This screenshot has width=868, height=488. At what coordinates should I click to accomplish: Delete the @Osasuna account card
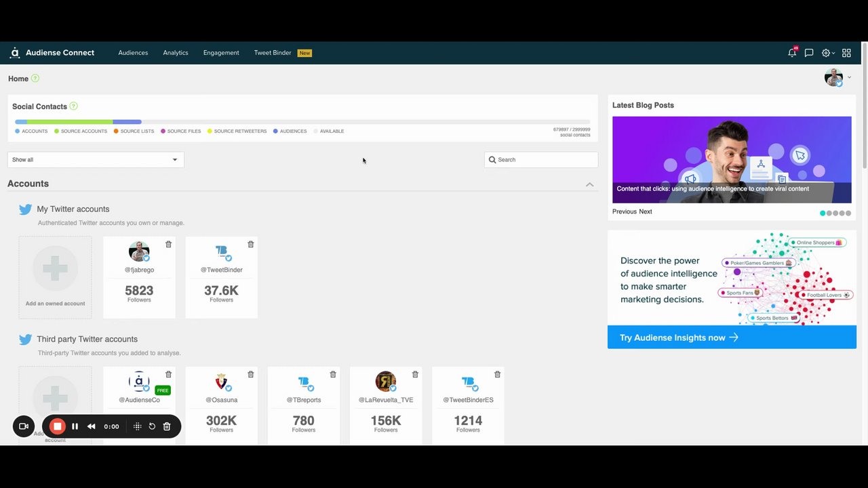(250, 374)
